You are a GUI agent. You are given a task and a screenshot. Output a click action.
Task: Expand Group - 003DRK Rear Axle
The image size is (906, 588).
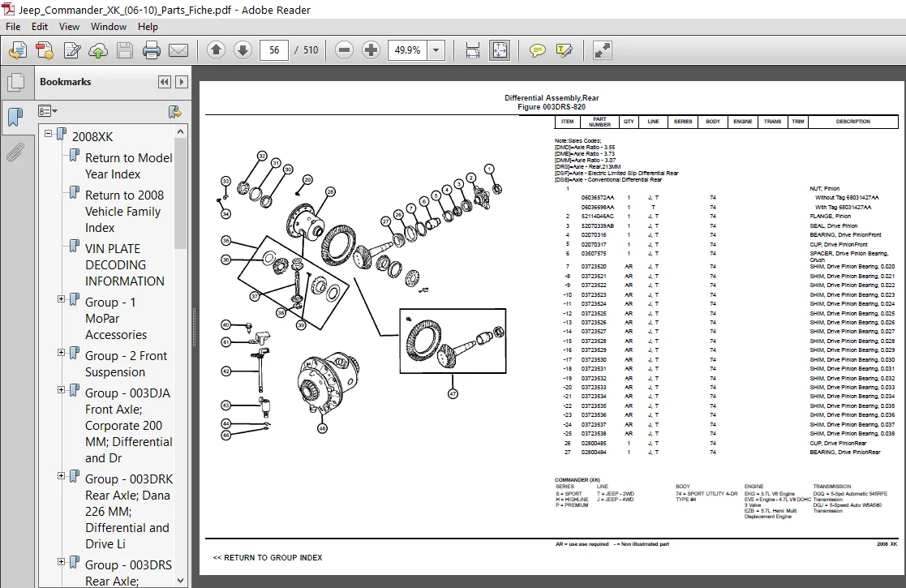tap(62, 476)
